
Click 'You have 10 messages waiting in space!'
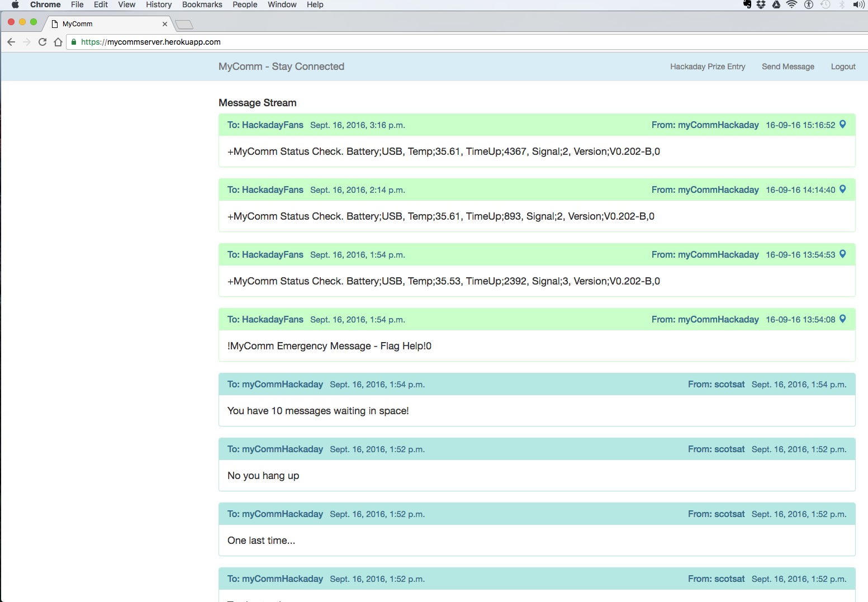[x=318, y=411]
